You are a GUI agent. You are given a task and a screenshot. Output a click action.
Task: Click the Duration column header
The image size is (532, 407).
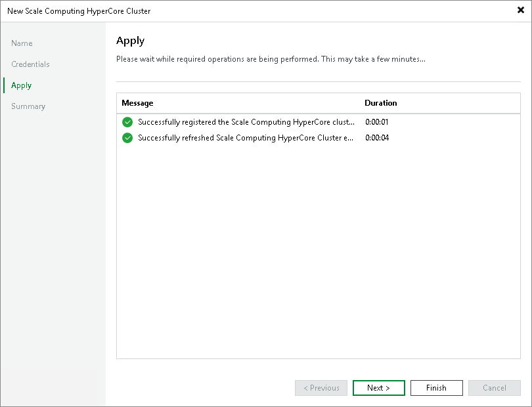[x=381, y=103]
